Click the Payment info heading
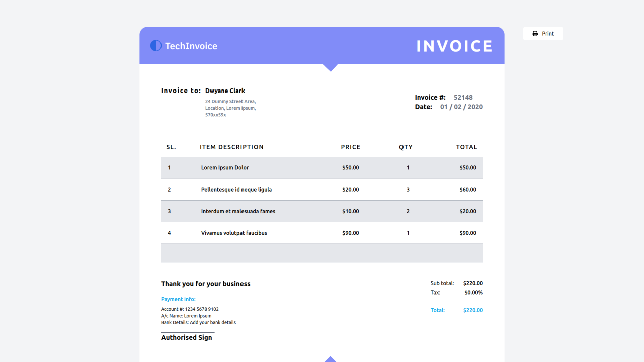Viewport: 644px width, 362px height. coord(178,299)
